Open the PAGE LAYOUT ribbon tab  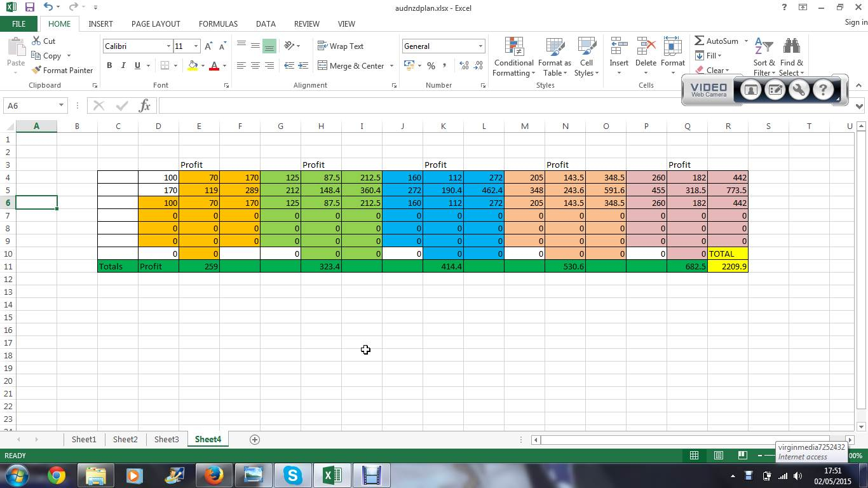(x=156, y=24)
